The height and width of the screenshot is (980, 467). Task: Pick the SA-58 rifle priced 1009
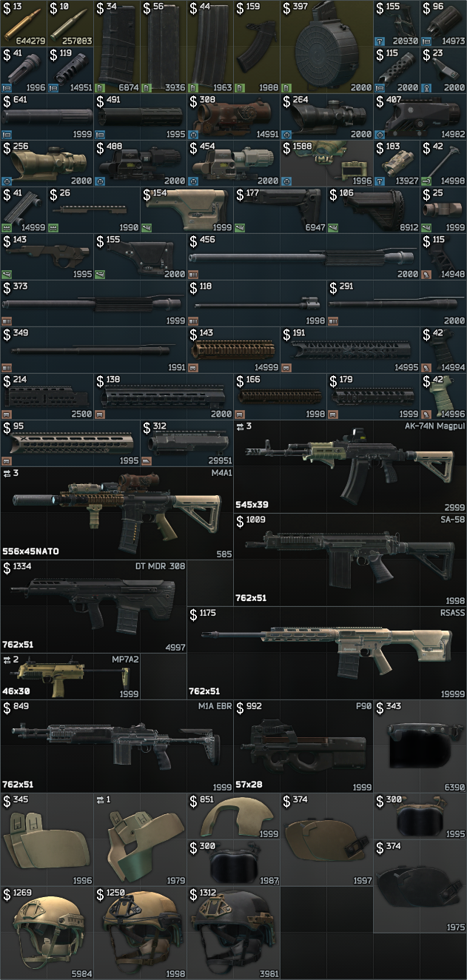(x=349, y=559)
